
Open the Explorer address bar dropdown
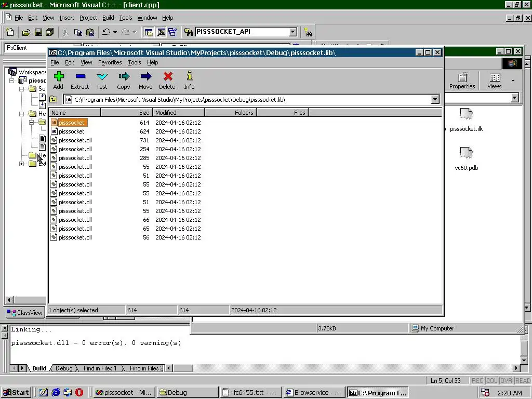tap(515, 98)
